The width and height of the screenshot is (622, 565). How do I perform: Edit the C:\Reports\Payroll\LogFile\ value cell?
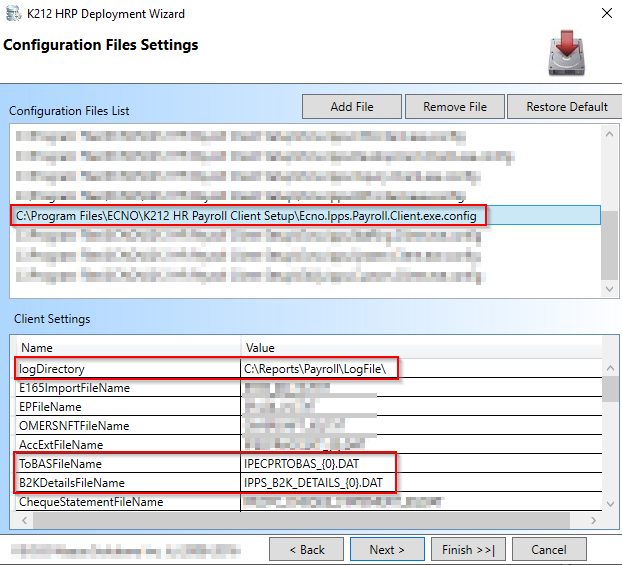[x=421, y=369]
